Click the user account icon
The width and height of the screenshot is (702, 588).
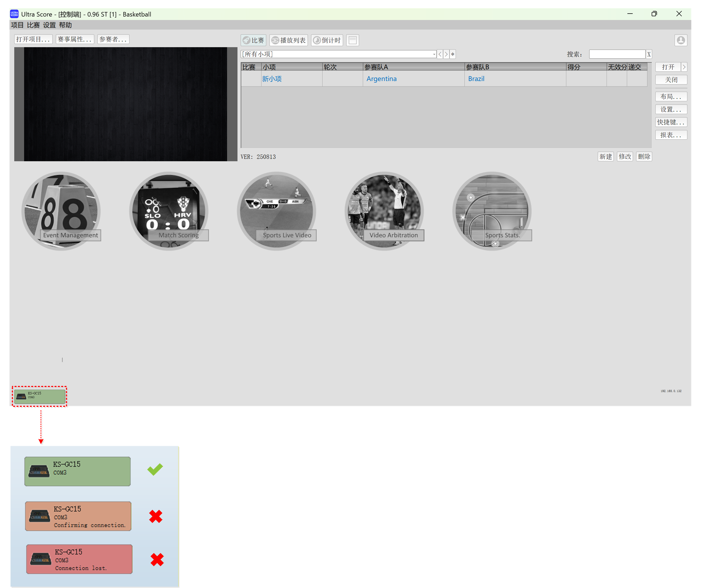click(680, 41)
